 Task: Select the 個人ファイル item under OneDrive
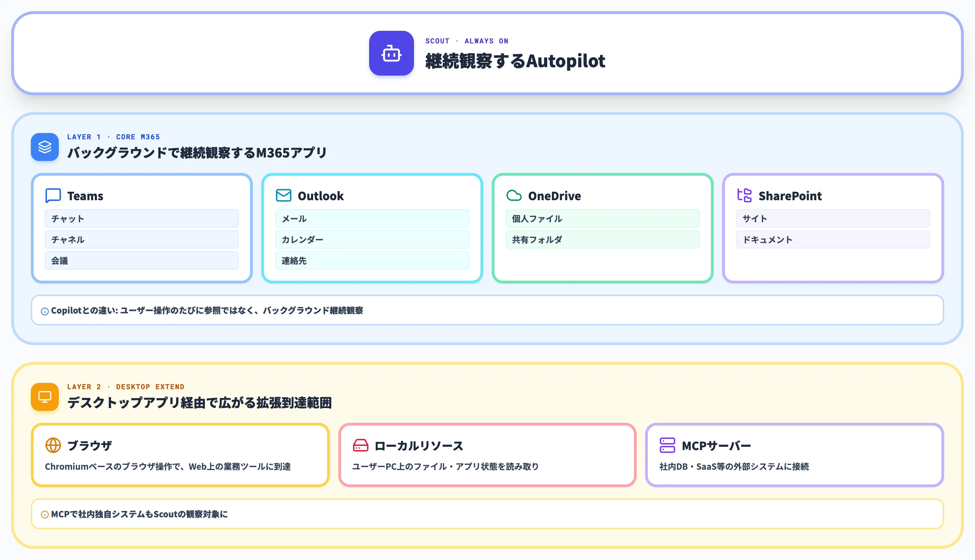coord(602,218)
